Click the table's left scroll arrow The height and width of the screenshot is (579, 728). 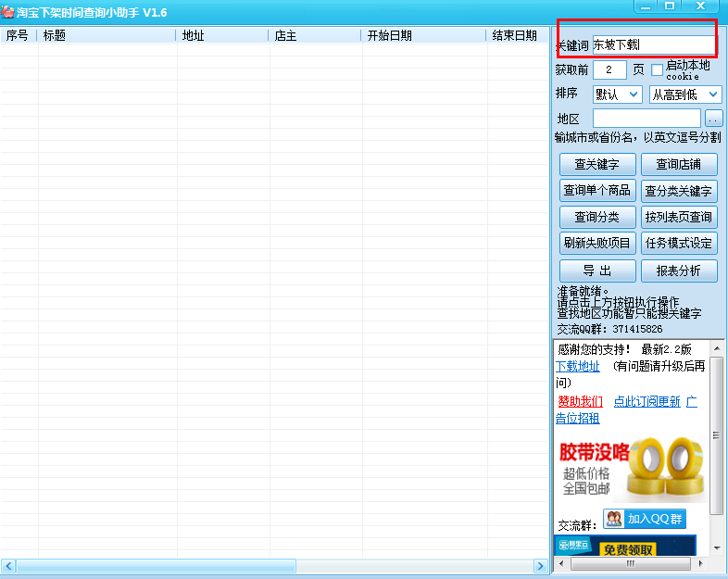[x=8, y=566]
